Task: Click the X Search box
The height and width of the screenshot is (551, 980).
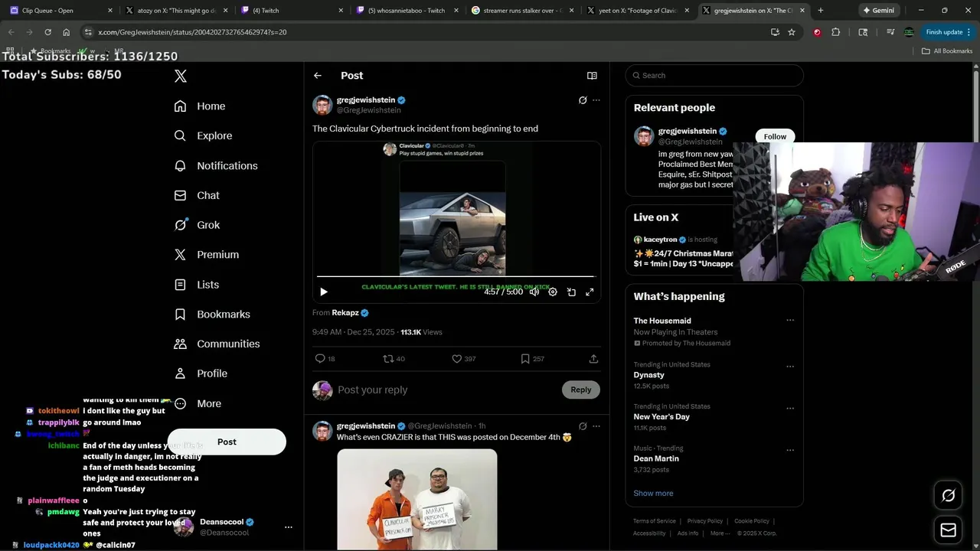Action: click(714, 75)
